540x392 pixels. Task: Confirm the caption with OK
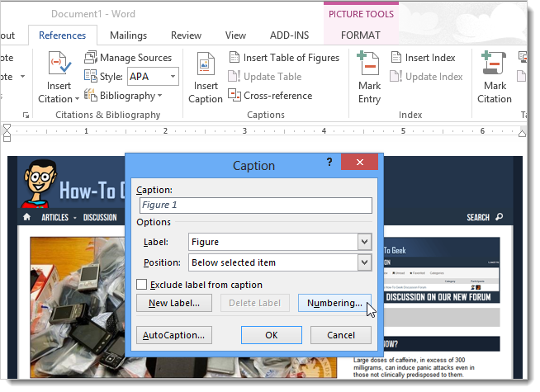pos(272,335)
